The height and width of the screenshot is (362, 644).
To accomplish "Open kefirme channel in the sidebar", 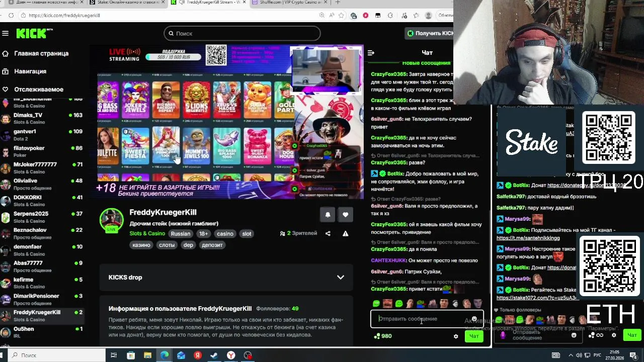I will pyautogui.click(x=42, y=283).
